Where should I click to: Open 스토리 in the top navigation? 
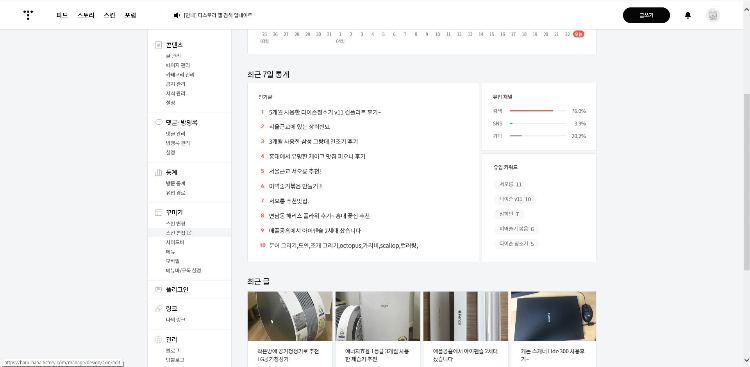coord(86,15)
